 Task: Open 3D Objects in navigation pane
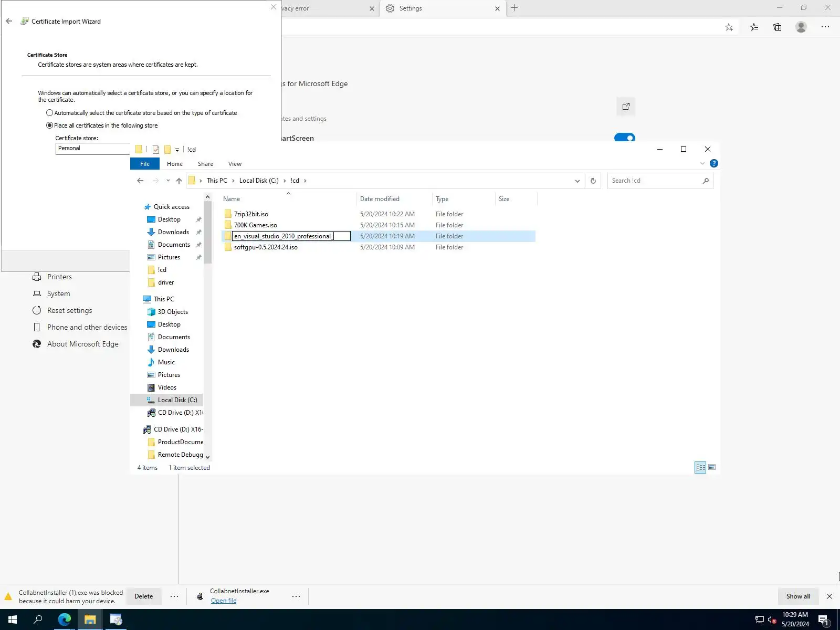(173, 312)
